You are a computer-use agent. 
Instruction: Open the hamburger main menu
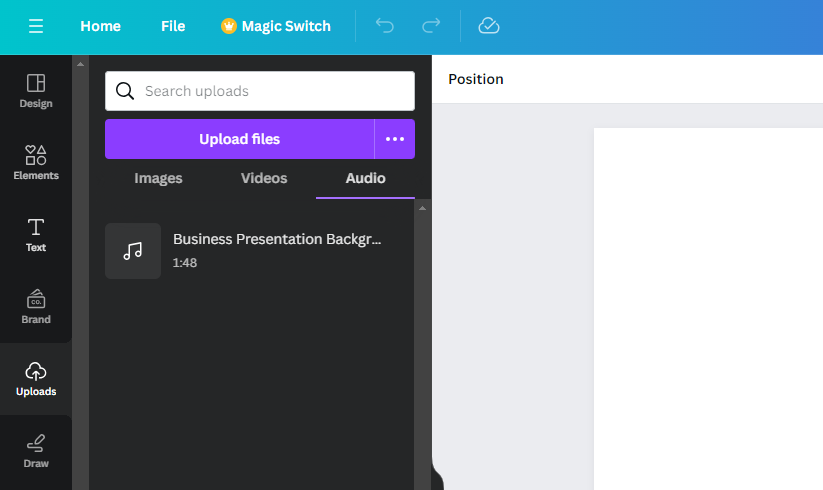click(x=36, y=26)
